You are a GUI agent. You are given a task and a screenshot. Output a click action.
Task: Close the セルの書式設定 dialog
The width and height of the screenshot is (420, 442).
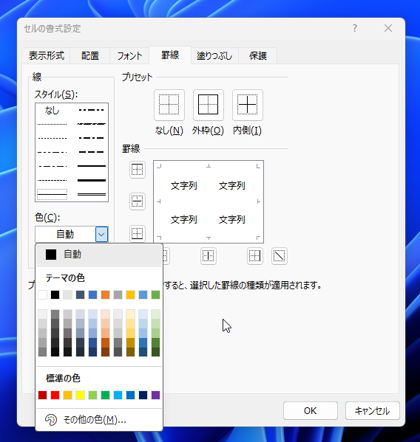click(388, 28)
